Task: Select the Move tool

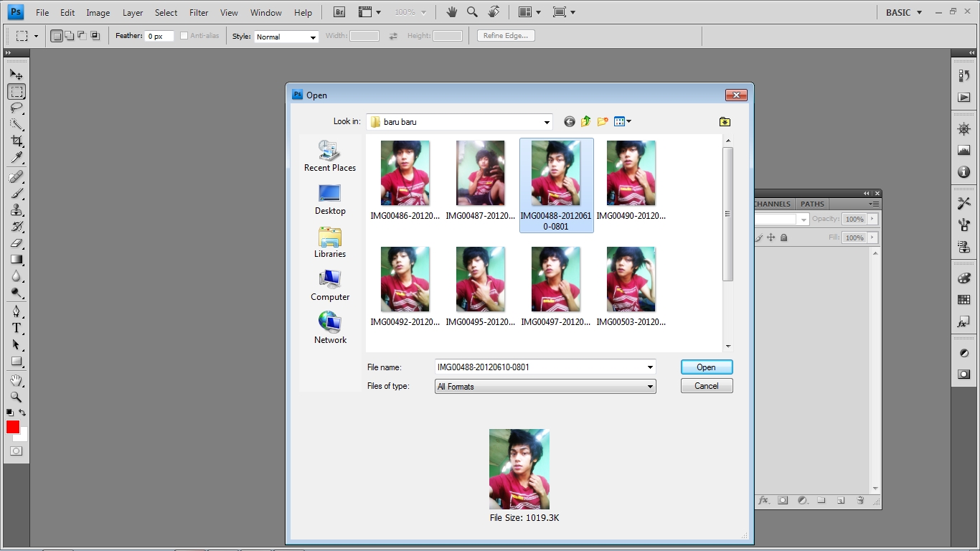Action: pos(17,74)
